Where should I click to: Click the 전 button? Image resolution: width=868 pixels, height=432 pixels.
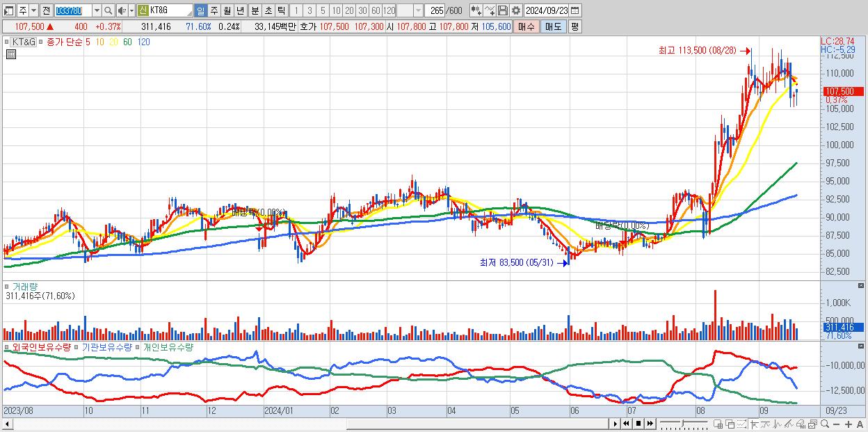pyautogui.click(x=46, y=10)
